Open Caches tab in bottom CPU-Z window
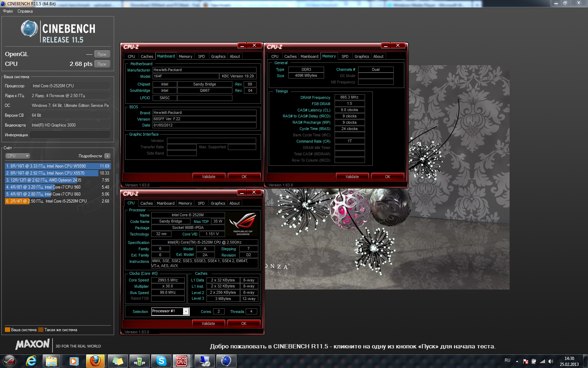 (147, 203)
